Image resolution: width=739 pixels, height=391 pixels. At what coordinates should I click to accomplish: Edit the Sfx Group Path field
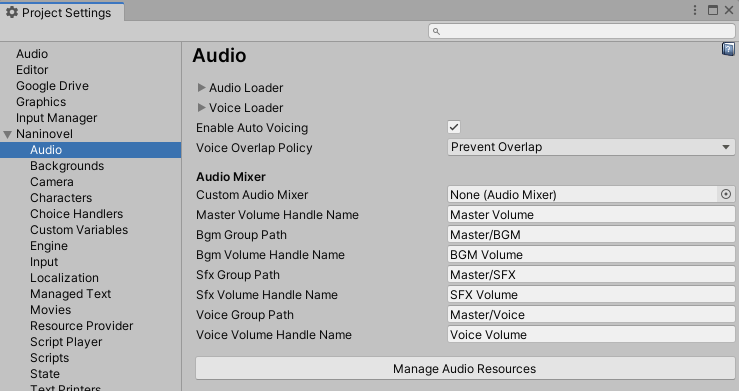click(x=591, y=275)
